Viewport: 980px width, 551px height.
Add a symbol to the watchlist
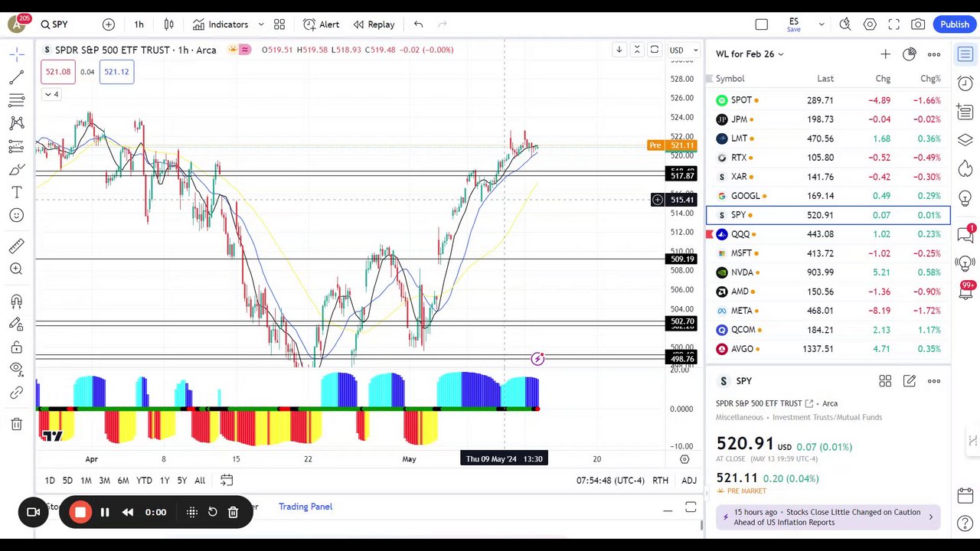tap(885, 54)
